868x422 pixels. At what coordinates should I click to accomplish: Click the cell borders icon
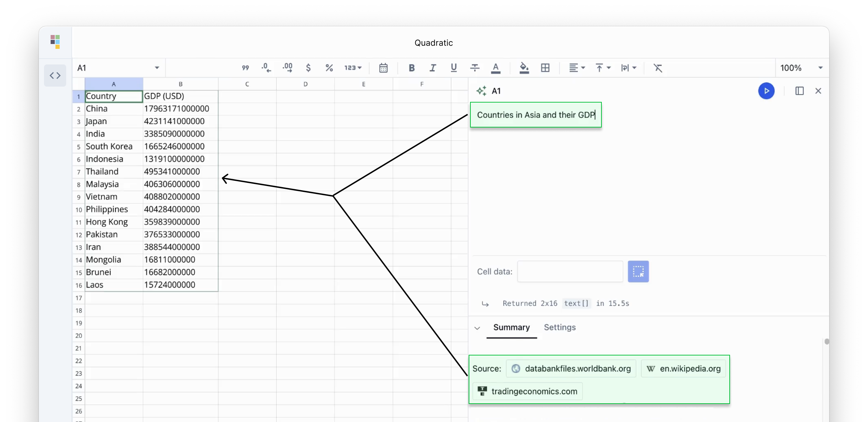tap(545, 68)
